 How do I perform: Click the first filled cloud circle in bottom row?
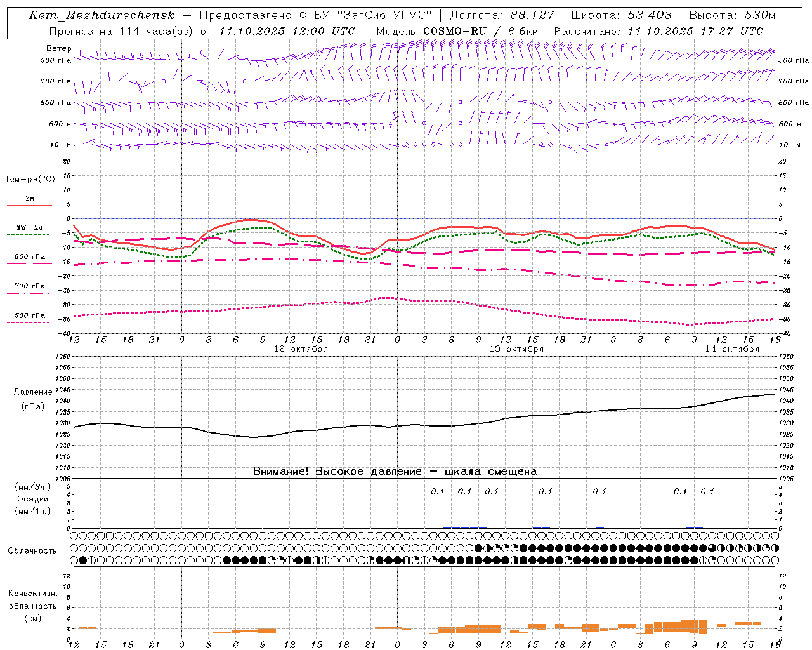[x=82, y=560]
